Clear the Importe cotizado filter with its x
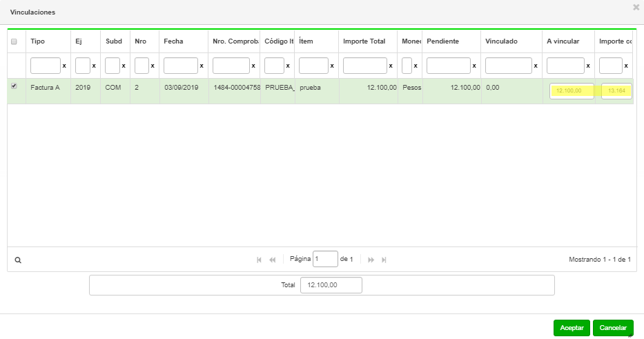Screen dimensions: 644x339 pos(626,66)
